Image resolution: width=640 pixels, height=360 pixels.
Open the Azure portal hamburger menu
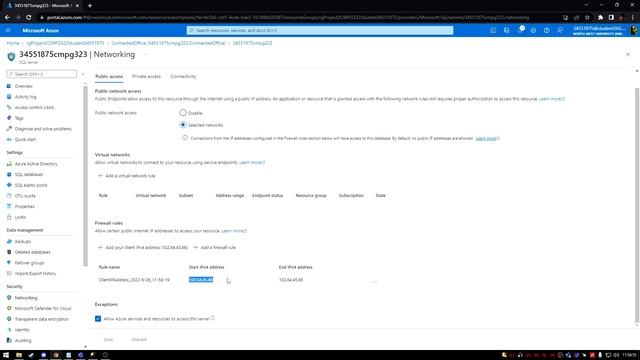tap(8, 31)
